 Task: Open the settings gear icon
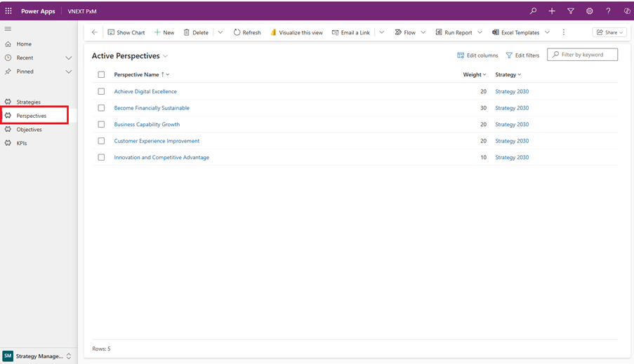(590, 11)
